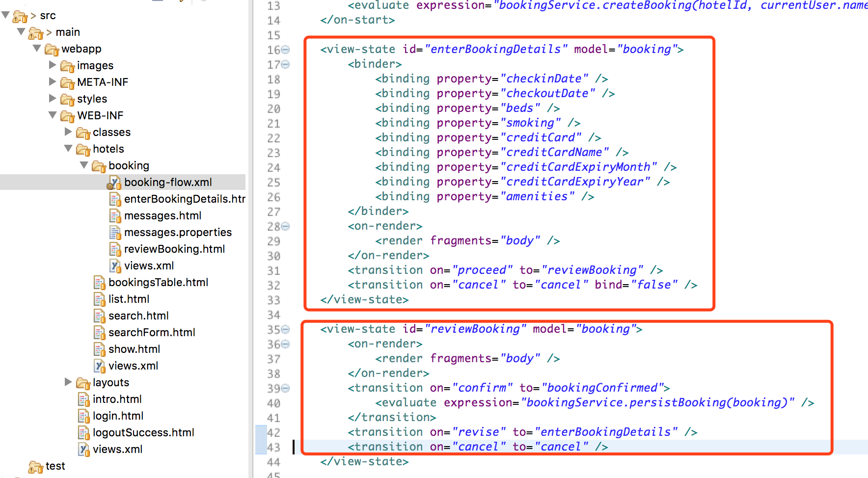Collapse the enterBookingDetails view-state fold marker

pyautogui.click(x=285, y=49)
